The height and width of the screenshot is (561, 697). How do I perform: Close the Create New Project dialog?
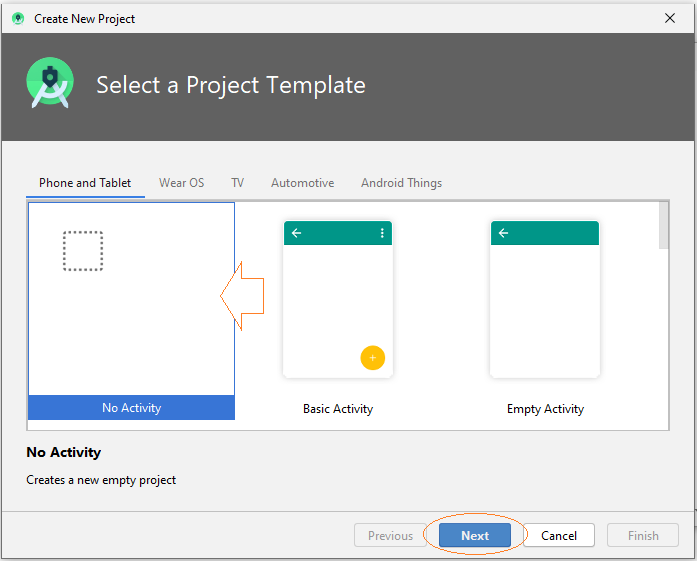point(669,18)
